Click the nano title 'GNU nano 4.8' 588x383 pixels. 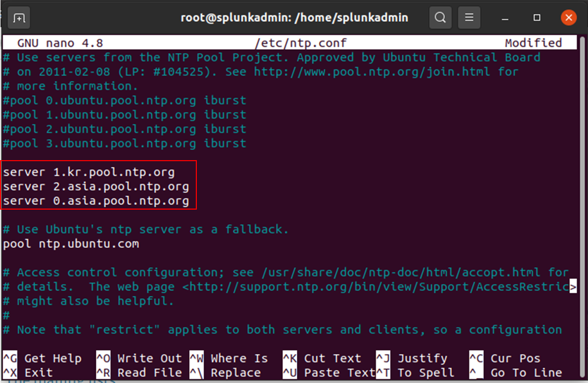60,43
